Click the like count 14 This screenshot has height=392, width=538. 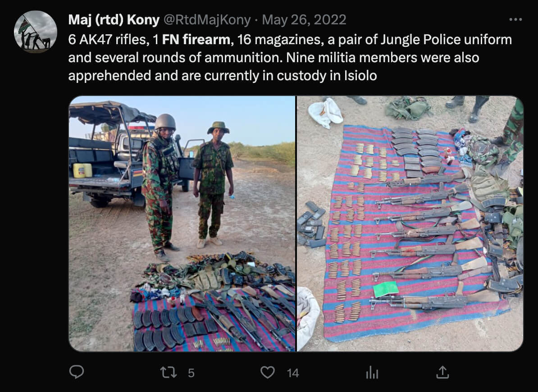point(293,373)
